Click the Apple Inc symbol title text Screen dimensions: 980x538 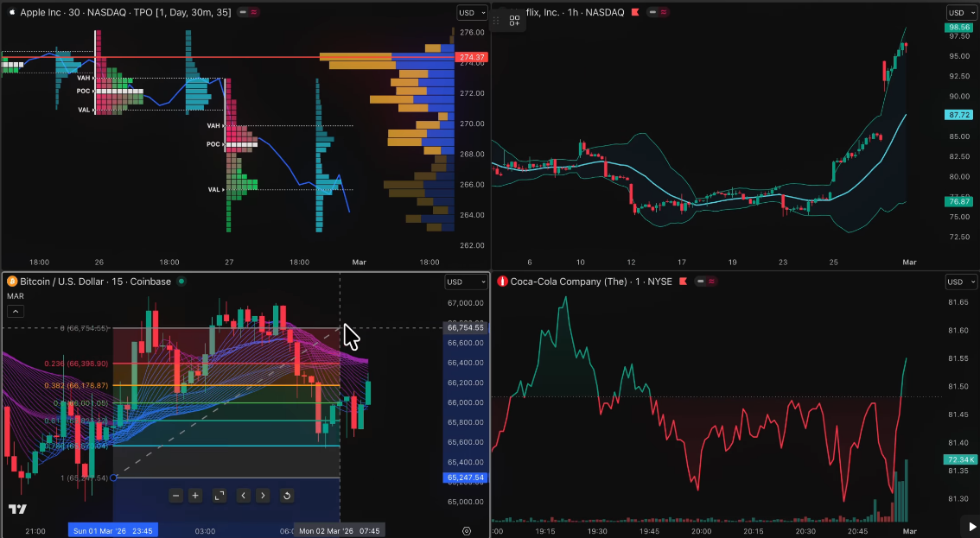39,12
